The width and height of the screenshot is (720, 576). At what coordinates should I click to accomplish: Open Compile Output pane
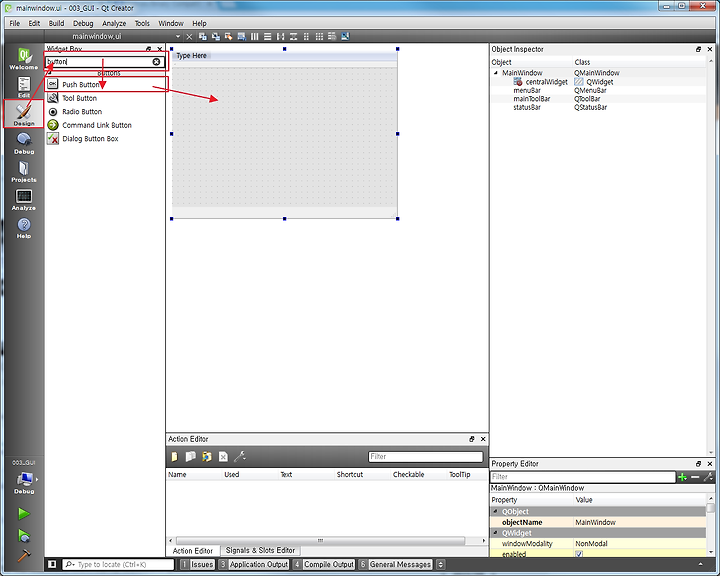point(324,564)
